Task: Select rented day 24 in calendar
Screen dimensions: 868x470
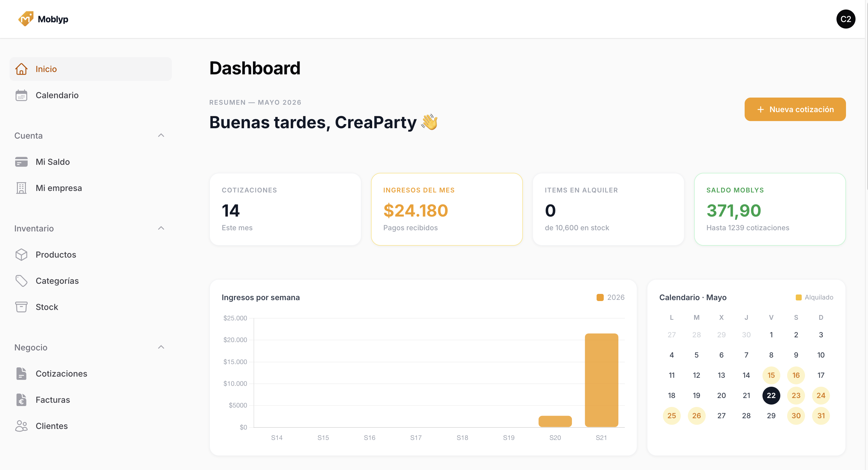Action: [821, 396]
